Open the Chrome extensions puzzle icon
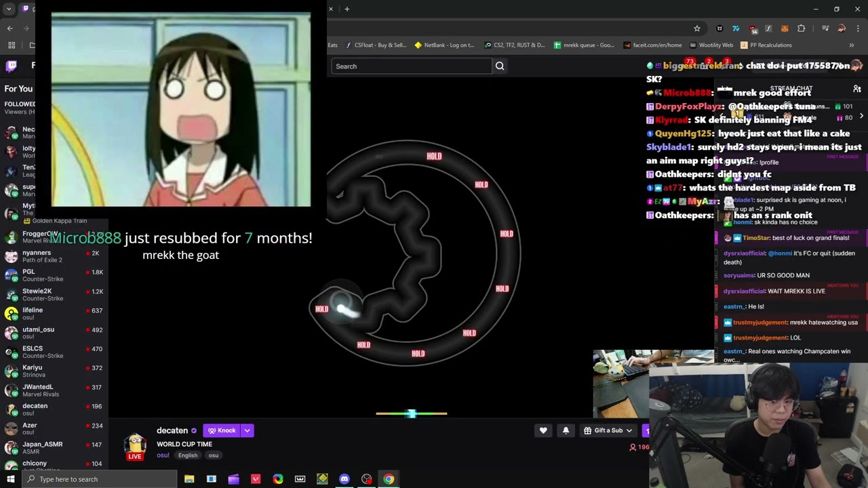Image resolution: width=868 pixels, height=488 pixels. (801, 28)
